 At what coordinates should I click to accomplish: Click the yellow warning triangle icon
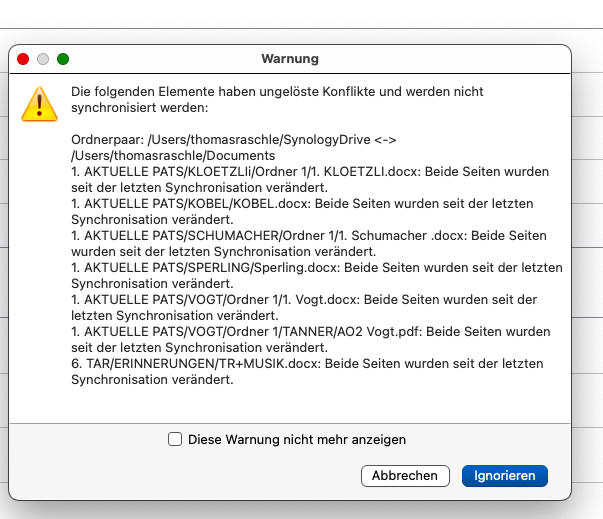pos(39,104)
